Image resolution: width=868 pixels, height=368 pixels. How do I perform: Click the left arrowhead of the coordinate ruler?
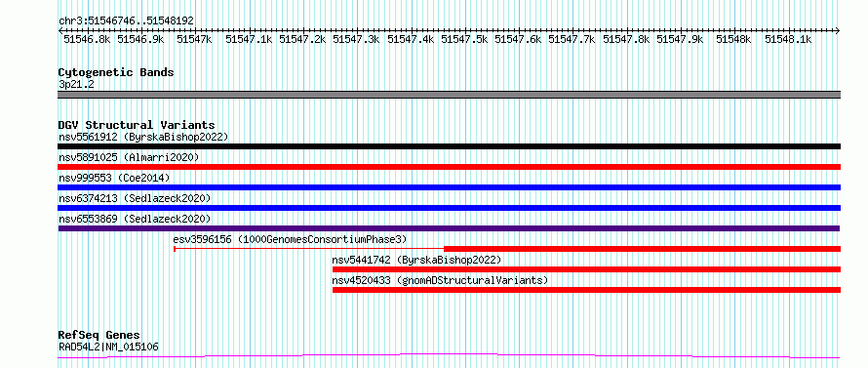click(x=60, y=30)
